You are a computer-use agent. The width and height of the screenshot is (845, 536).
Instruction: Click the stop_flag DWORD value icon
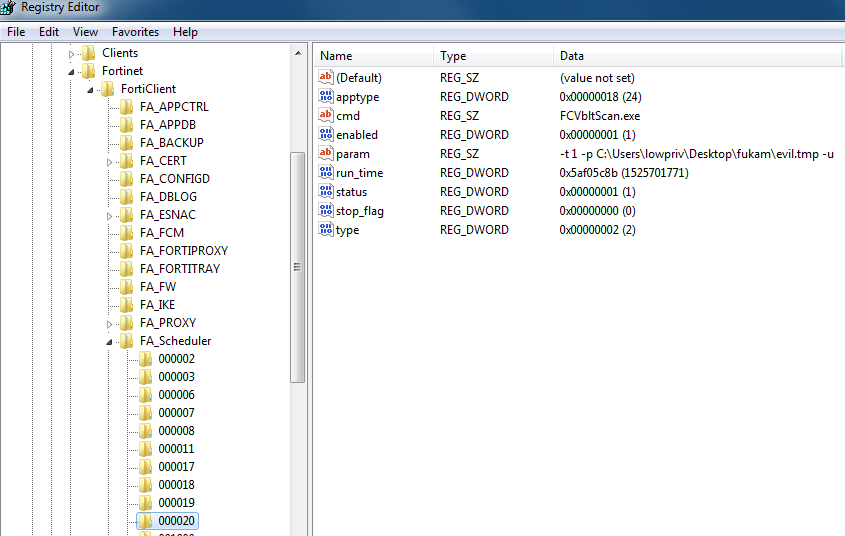[325, 211]
